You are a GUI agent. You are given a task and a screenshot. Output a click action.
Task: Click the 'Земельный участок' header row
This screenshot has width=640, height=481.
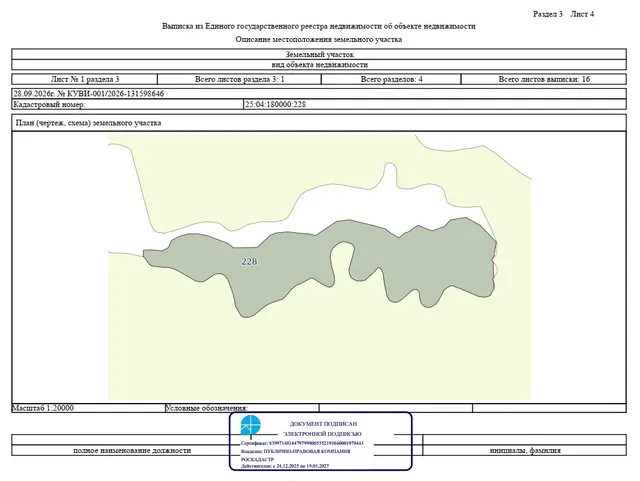point(319,54)
